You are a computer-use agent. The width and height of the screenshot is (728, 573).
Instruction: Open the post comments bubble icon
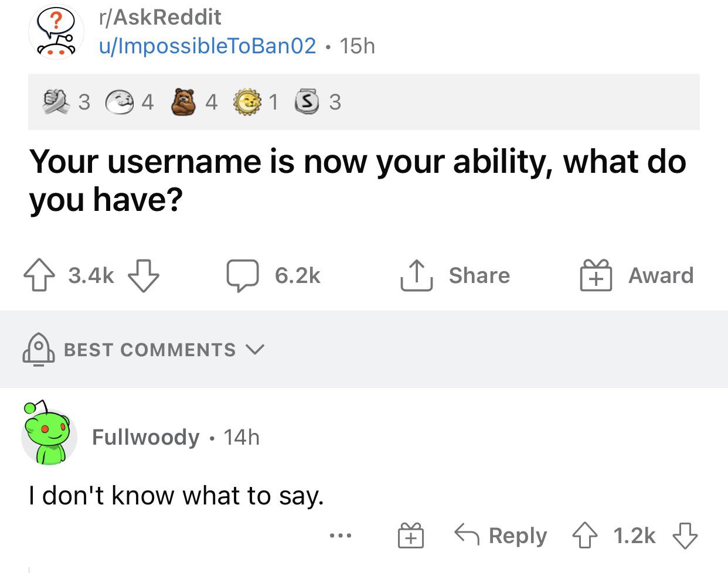pos(243,276)
